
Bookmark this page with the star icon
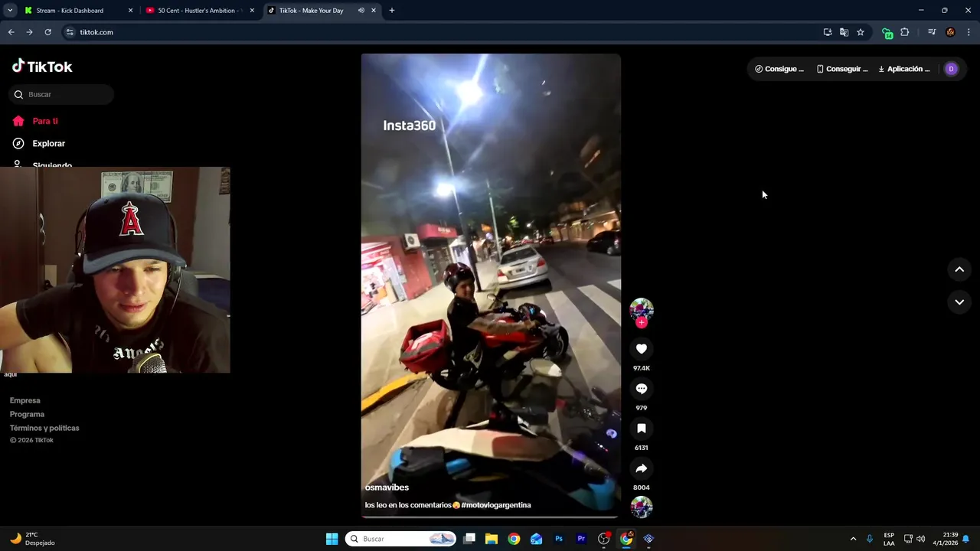861,32
